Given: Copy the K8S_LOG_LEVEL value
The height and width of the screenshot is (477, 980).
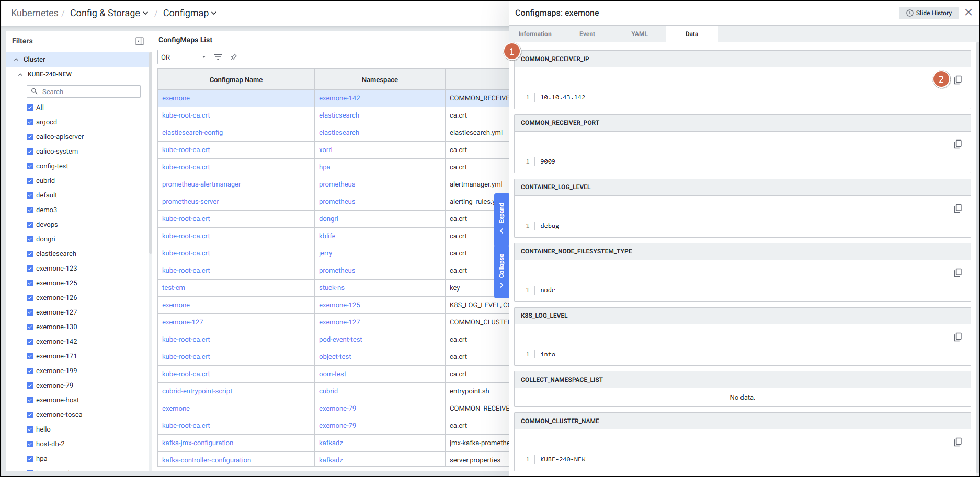Looking at the screenshot, I should pyautogui.click(x=958, y=337).
